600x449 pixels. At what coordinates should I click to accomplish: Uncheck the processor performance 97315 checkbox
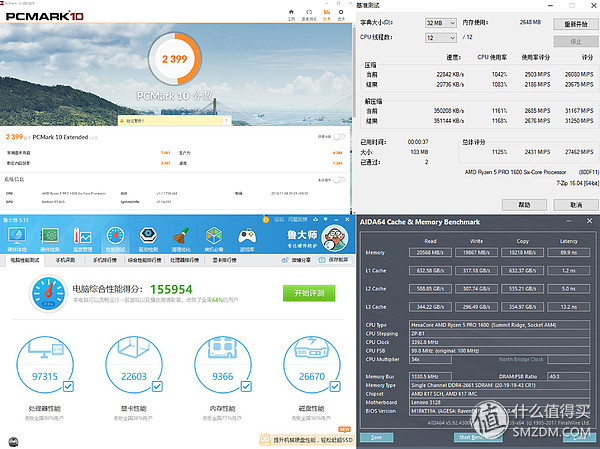(x=68, y=387)
